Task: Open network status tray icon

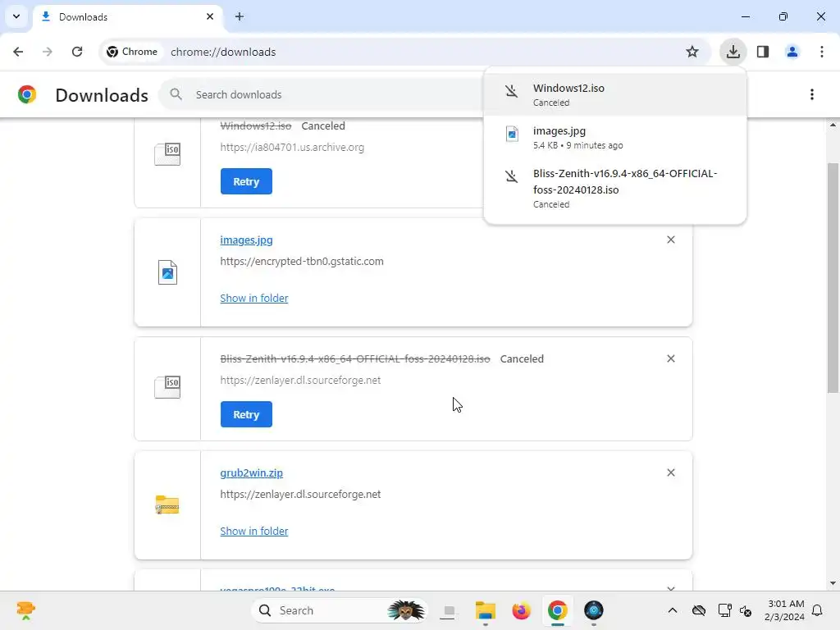Action: [725, 610]
